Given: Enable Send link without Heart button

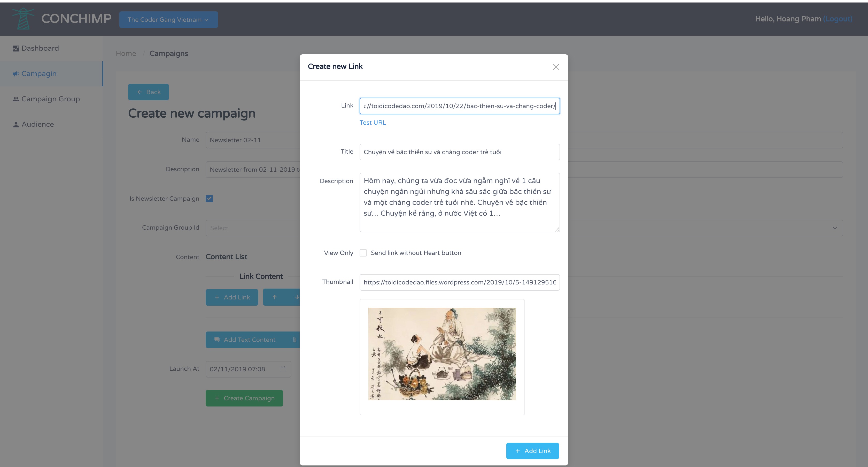Looking at the screenshot, I should [363, 253].
